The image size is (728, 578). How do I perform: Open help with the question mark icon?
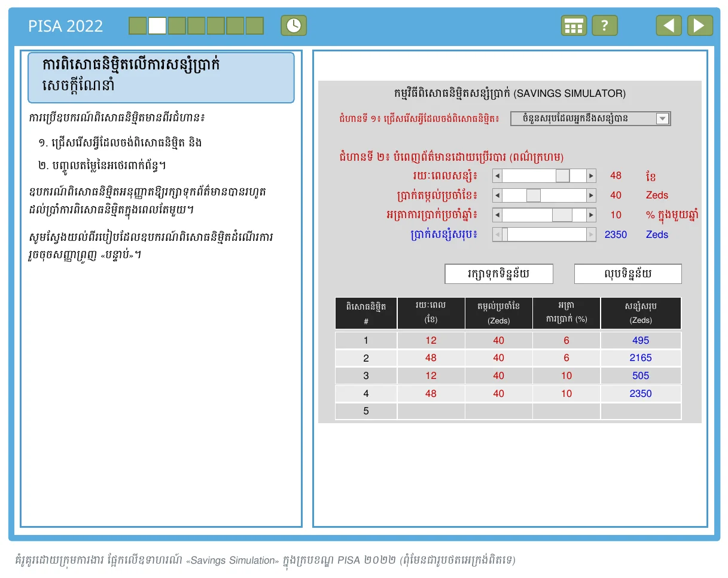pyautogui.click(x=605, y=26)
